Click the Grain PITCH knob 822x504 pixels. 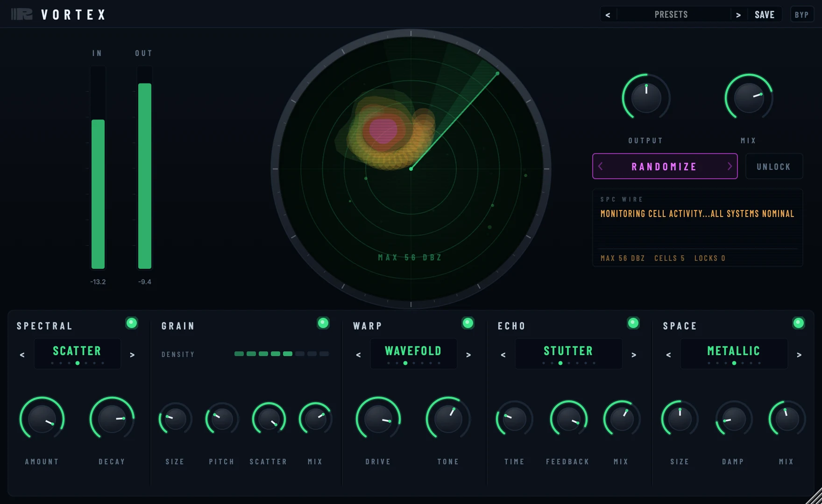pos(222,419)
